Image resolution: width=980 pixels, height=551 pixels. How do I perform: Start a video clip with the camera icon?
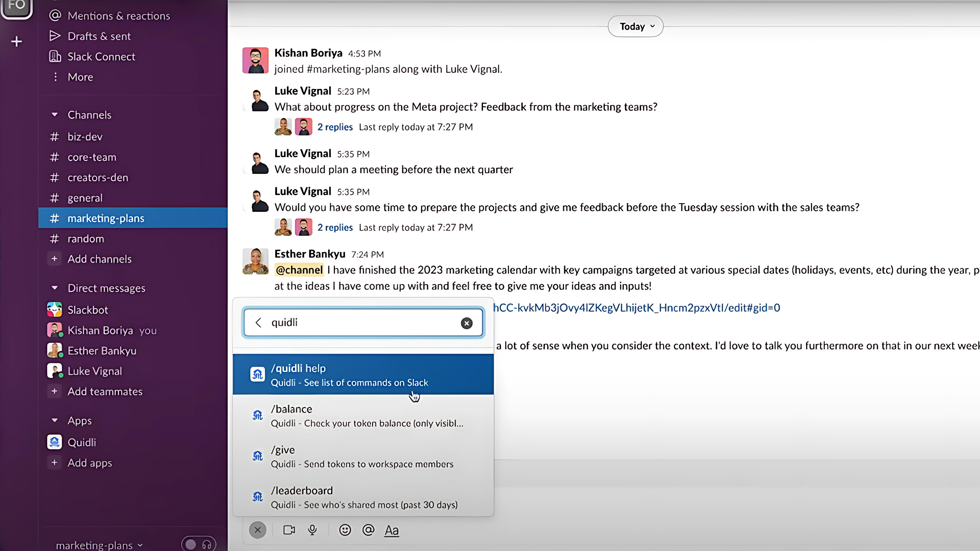tap(289, 530)
